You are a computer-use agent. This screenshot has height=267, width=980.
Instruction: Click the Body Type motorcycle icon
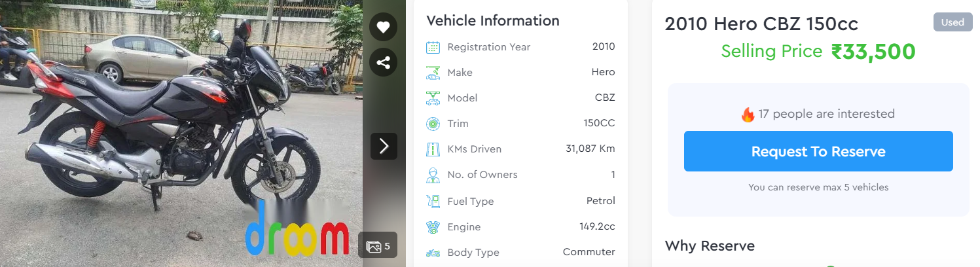(x=433, y=253)
